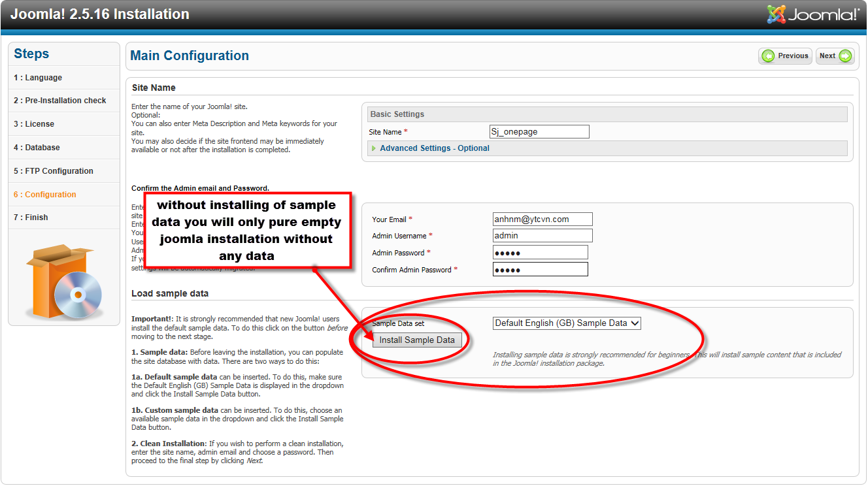Image resolution: width=868 pixels, height=486 pixels.
Task: Select the 4 : Database step
Action: pyautogui.click(x=64, y=148)
